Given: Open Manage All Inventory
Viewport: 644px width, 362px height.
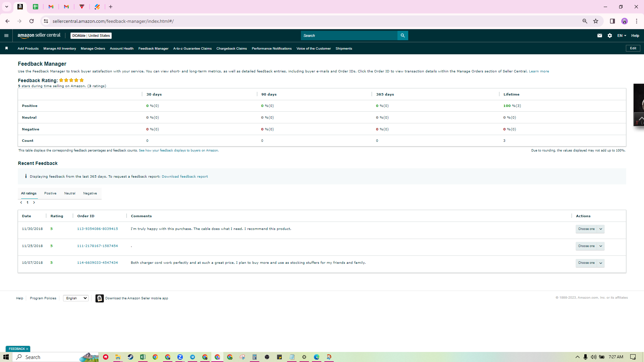Looking at the screenshot, I should pyautogui.click(x=60, y=49).
